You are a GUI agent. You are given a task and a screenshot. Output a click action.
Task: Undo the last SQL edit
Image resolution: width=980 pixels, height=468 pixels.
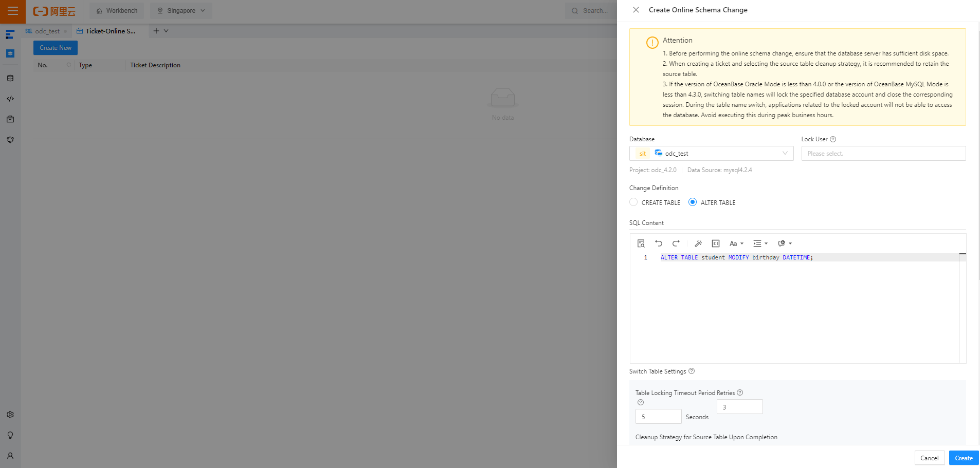pos(659,244)
